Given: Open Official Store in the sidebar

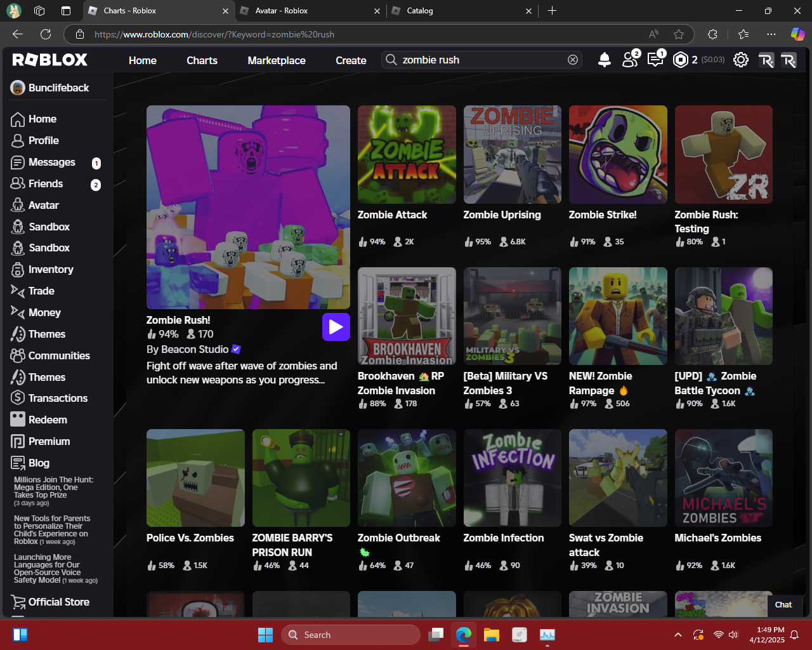Looking at the screenshot, I should coord(51,602).
